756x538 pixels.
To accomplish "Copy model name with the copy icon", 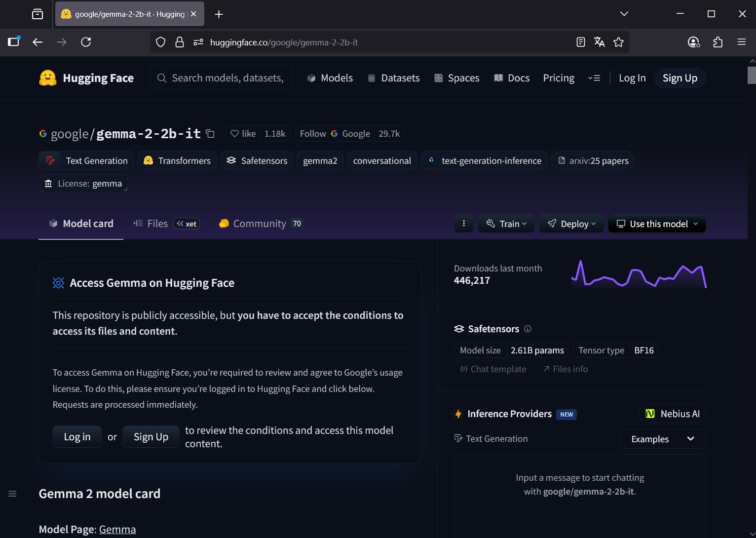I will (x=210, y=134).
